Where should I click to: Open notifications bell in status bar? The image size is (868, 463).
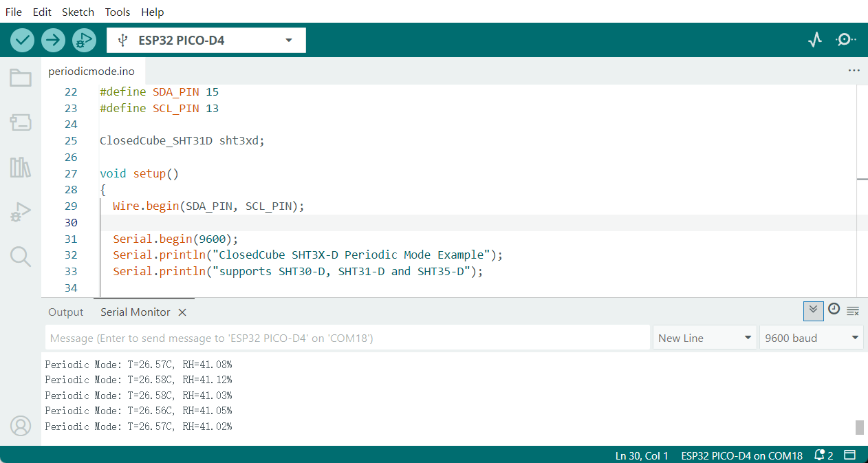pos(823,455)
